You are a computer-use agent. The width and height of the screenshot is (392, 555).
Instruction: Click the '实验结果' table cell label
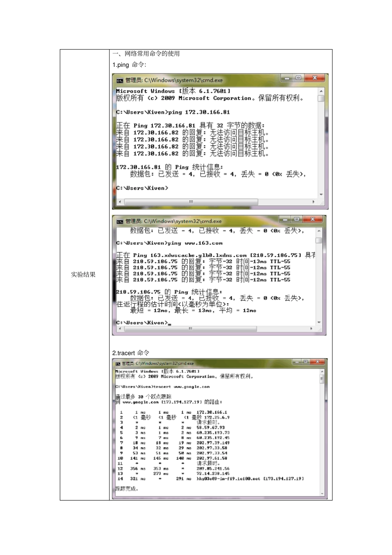83,275
